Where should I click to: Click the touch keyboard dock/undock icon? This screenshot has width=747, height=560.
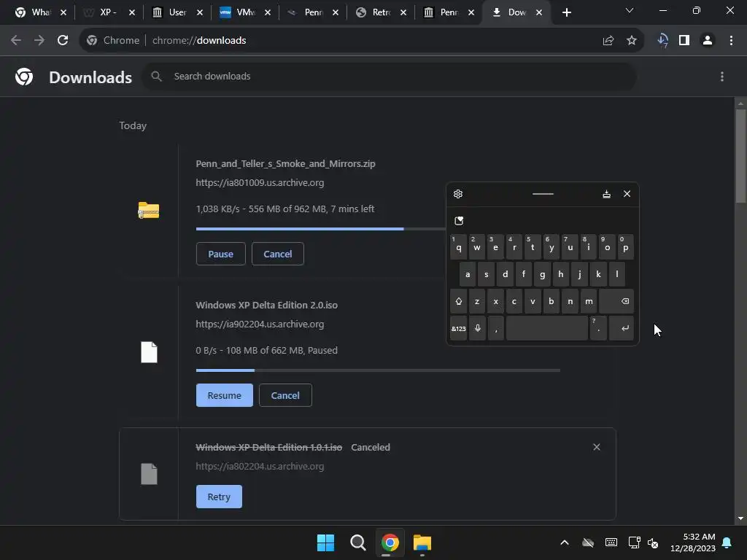tap(606, 194)
